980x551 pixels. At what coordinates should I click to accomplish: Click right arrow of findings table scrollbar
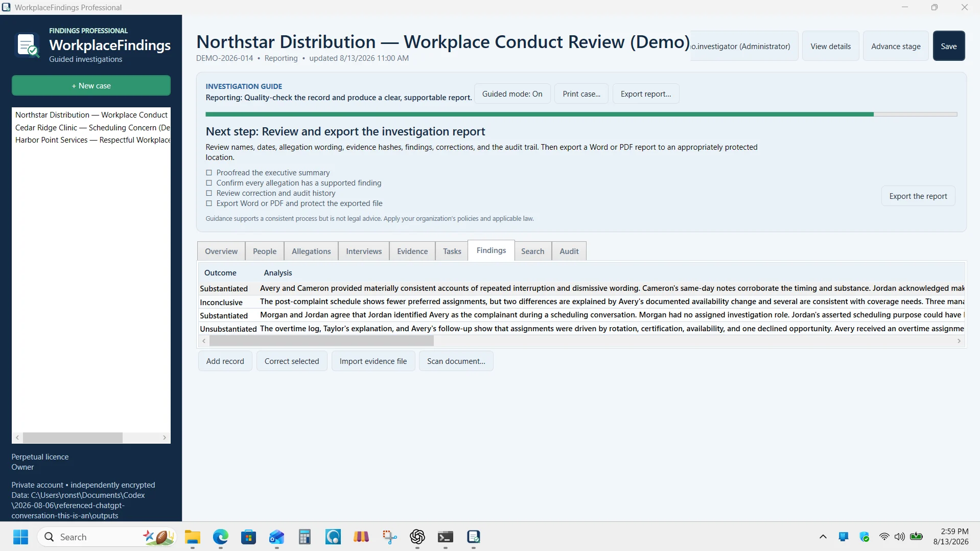click(959, 341)
